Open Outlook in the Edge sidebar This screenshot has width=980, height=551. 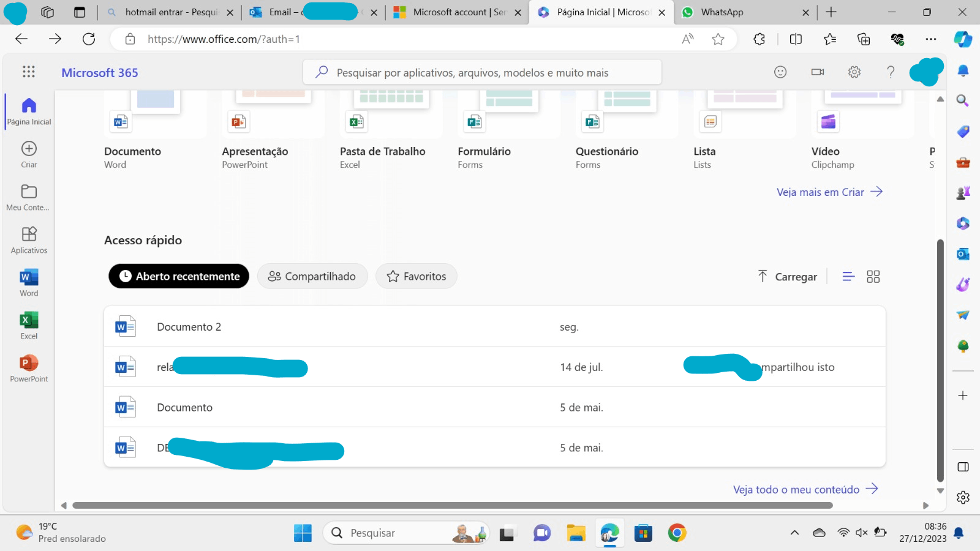[x=963, y=253]
